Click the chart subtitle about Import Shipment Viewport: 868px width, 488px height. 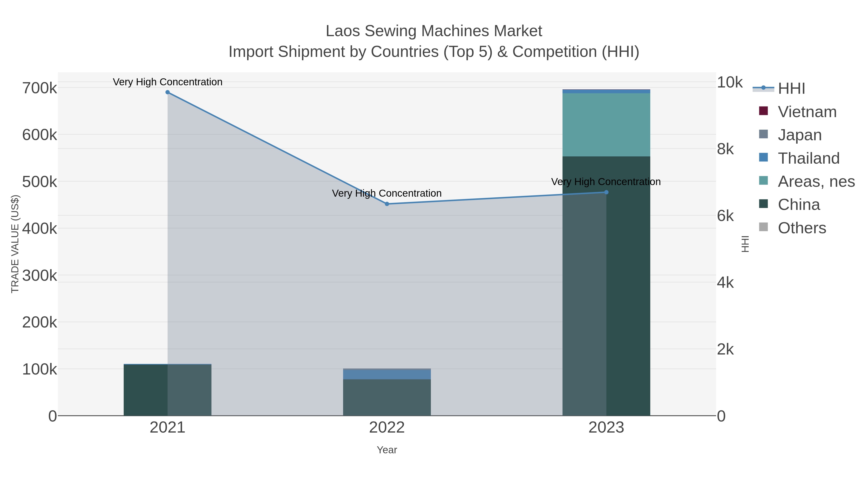pyautogui.click(x=434, y=52)
